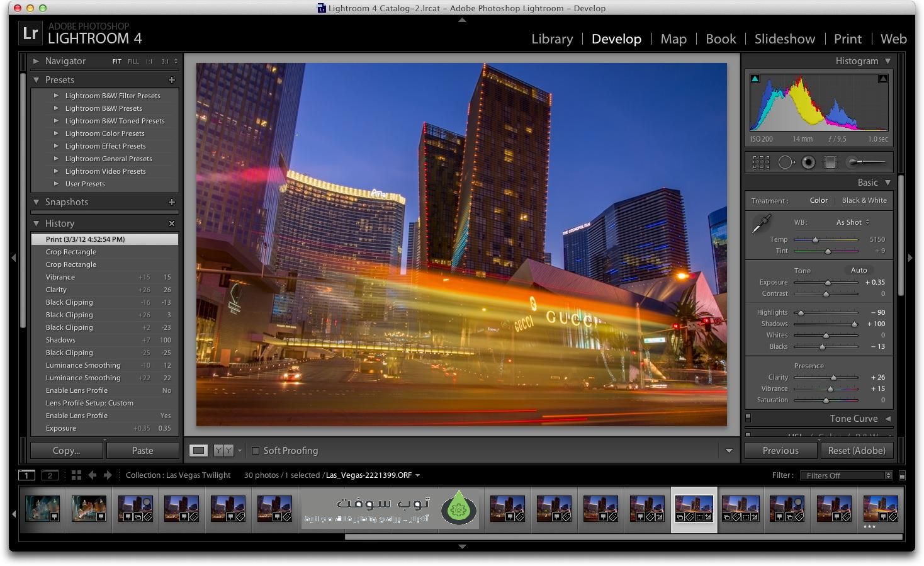Hide left panel with left edge arrow

coord(13,258)
